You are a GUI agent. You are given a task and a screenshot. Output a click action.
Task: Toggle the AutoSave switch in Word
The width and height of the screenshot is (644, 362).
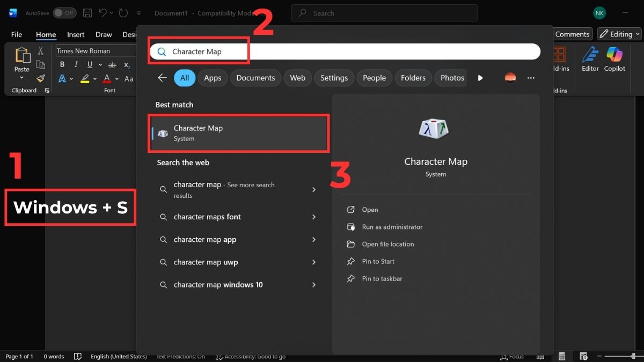[x=64, y=13]
